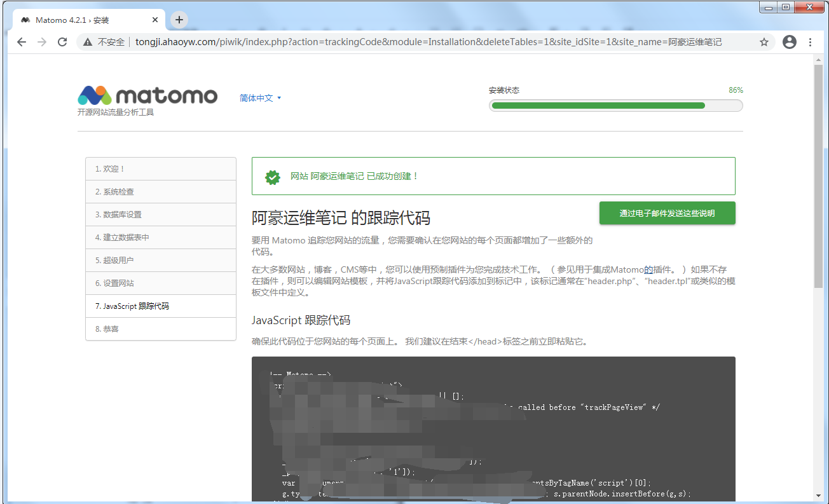Click the Matomo logo
This screenshot has width=829, height=504.
click(147, 95)
